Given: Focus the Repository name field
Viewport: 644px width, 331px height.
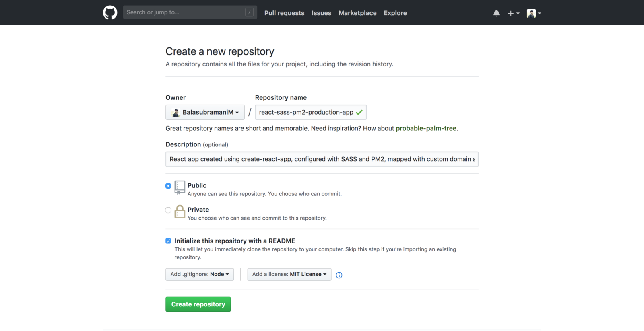Looking at the screenshot, I should click(x=306, y=112).
